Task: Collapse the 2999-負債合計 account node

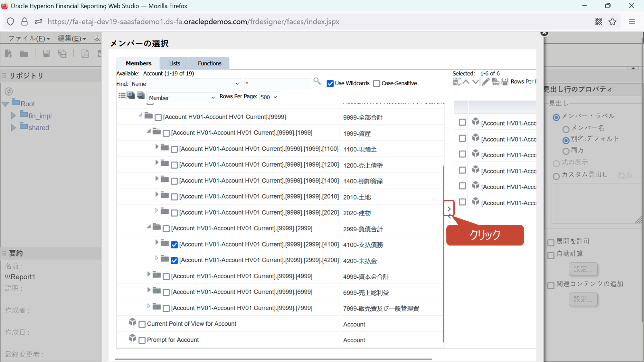Action: click(x=148, y=227)
